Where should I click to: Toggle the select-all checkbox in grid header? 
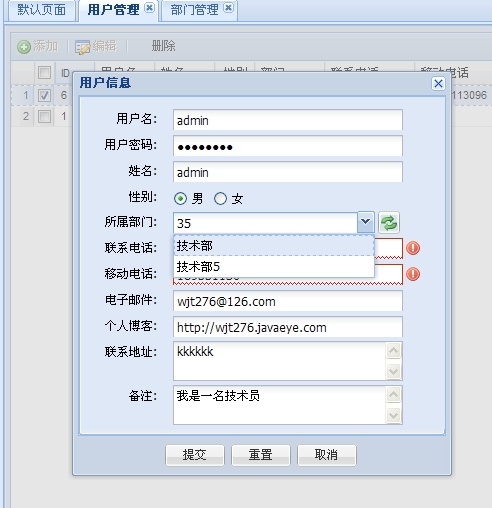pyautogui.click(x=44, y=73)
